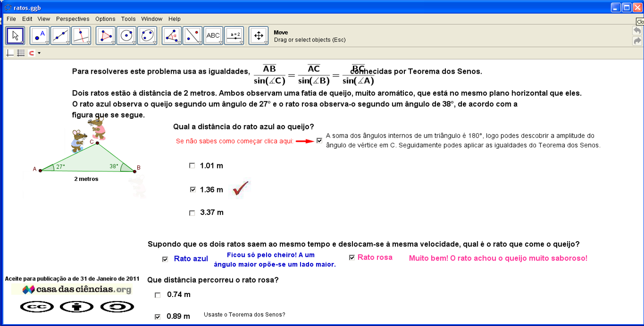Click the pink mouse image
644x326 pixels.
pos(97,128)
